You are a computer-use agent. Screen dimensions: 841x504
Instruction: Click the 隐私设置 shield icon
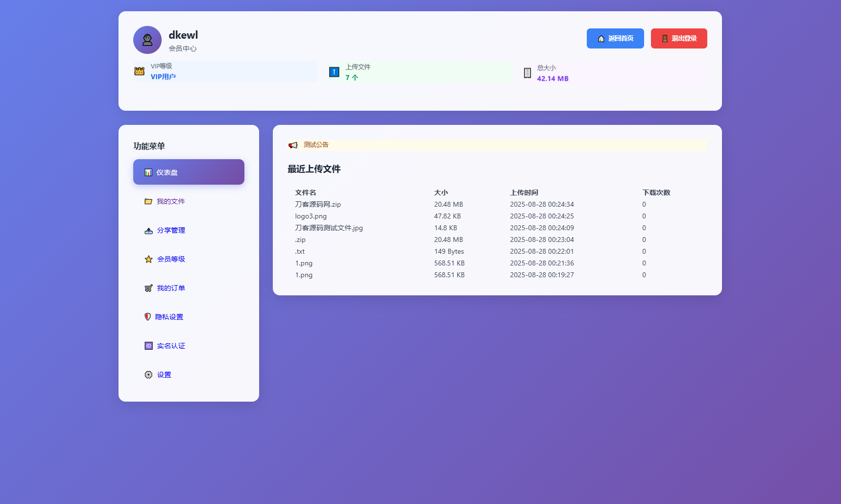[148, 316]
